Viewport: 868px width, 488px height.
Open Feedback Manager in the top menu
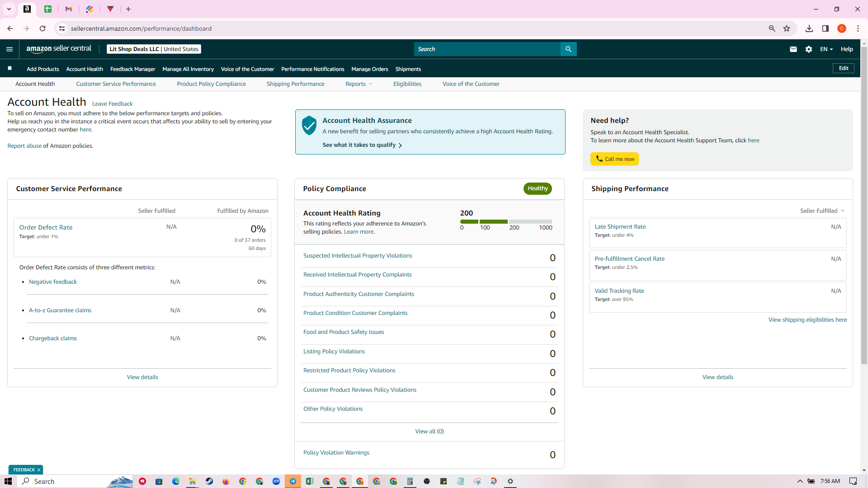click(x=133, y=69)
